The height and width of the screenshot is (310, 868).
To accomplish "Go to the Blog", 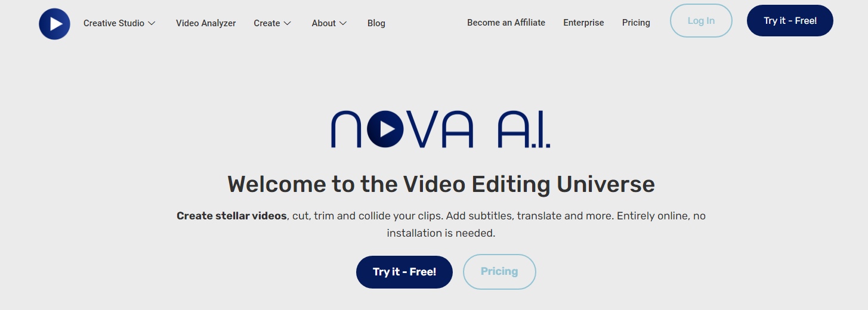I will point(376,23).
